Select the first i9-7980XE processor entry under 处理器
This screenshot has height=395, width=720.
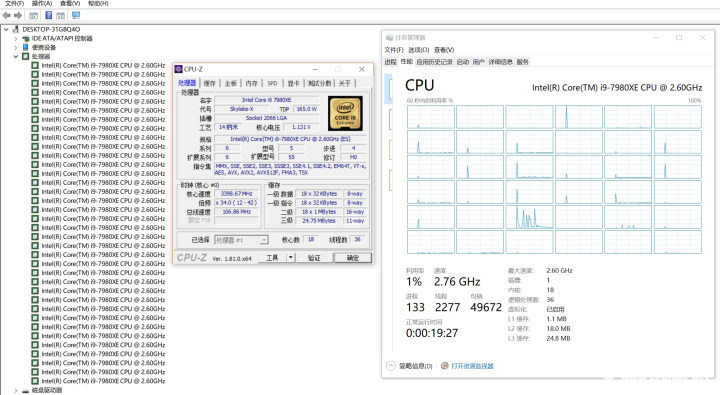[103, 66]
